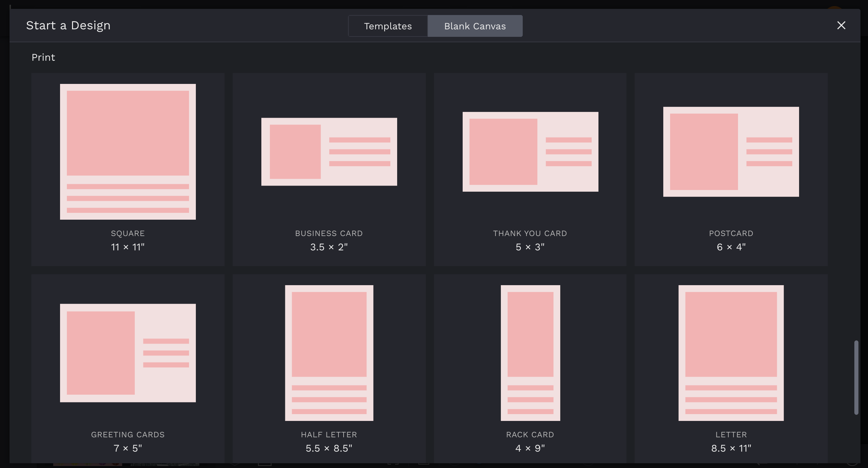This screenshot has height=468, width=868.
Task: Close the Start a Design dialog
Action: (x=841, y=25)
